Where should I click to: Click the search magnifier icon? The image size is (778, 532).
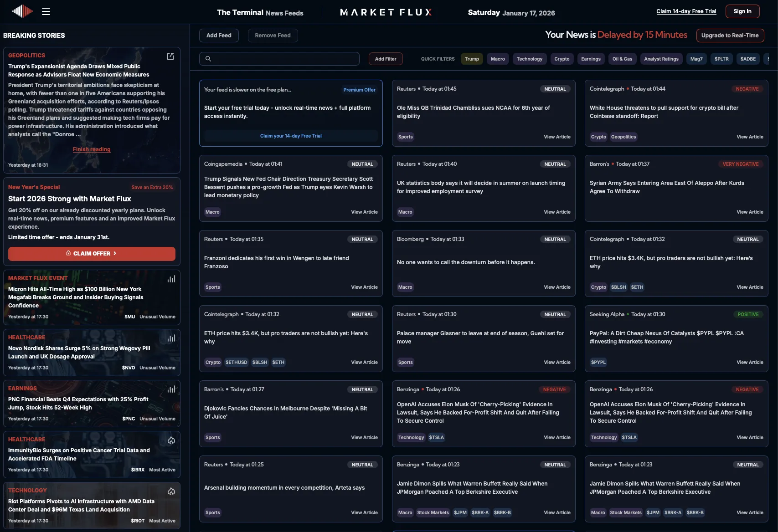click(208, 59)
